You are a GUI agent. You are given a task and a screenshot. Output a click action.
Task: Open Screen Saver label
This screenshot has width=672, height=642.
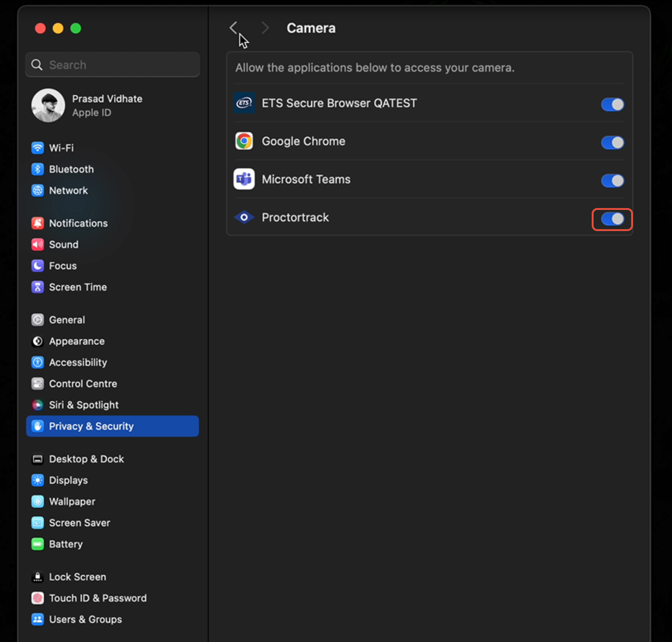[80, 523]
